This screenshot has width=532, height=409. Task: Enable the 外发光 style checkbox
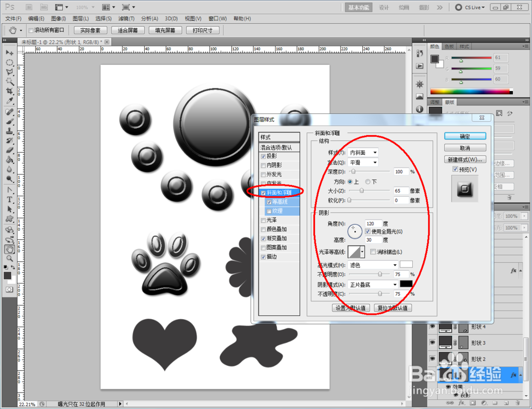tap(263, 174)
